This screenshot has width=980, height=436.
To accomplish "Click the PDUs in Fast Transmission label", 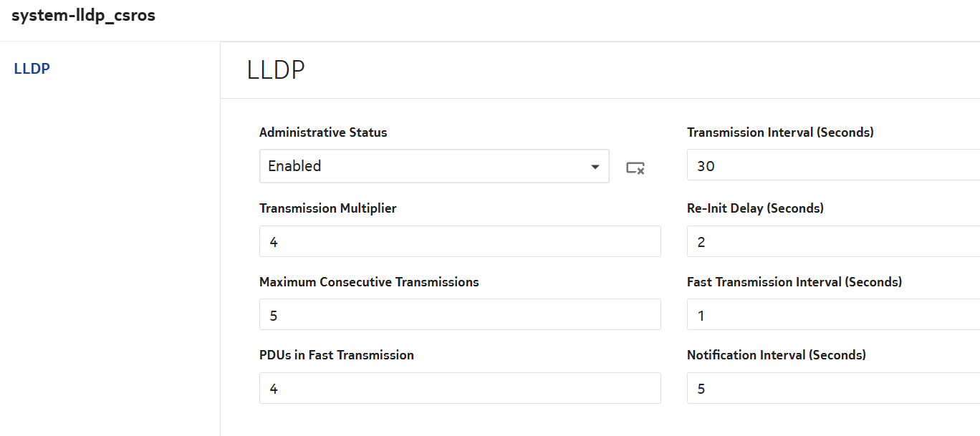I will click(336, 355).
